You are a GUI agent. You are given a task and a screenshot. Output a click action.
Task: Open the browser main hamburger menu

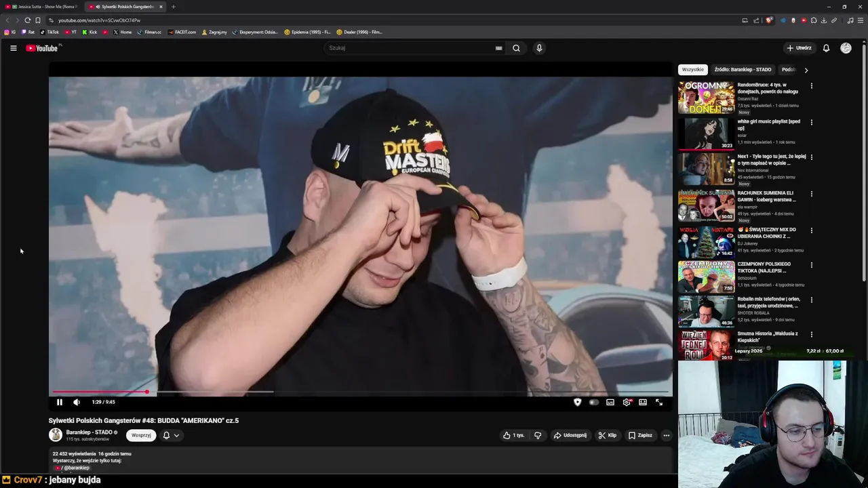pos(861,20)
